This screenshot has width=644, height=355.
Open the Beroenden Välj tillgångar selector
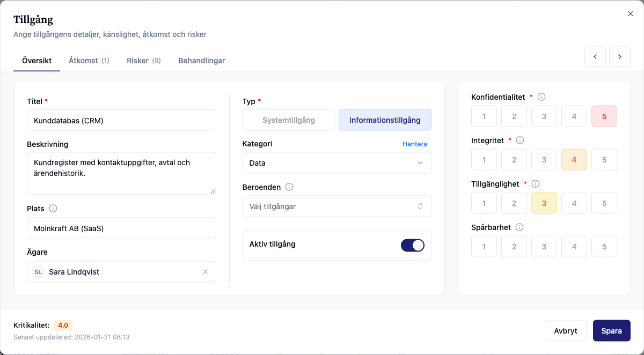pos(337,206)
